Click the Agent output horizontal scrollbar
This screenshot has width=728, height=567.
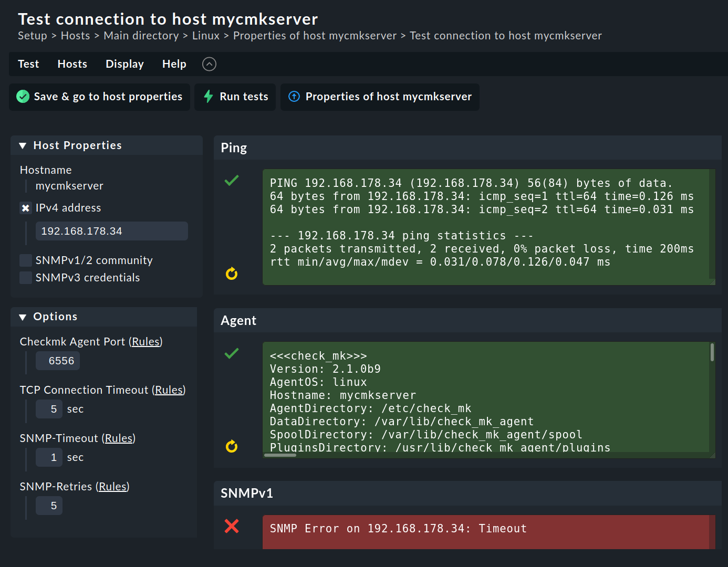280,455
